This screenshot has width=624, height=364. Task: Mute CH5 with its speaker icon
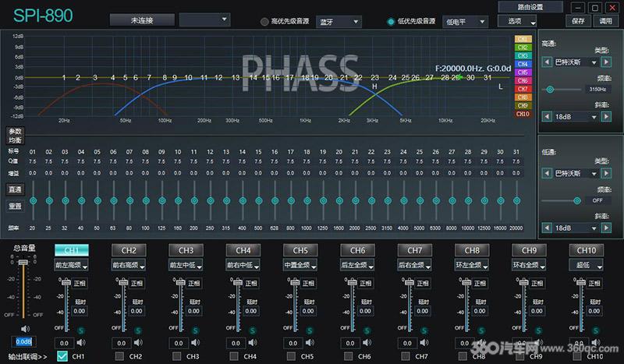(x=310, y=342)
